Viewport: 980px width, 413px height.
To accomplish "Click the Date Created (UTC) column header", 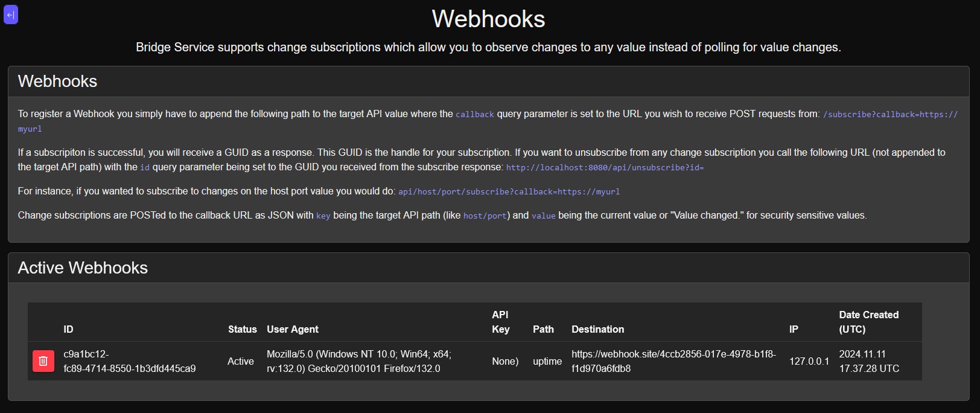I will 868,322.
